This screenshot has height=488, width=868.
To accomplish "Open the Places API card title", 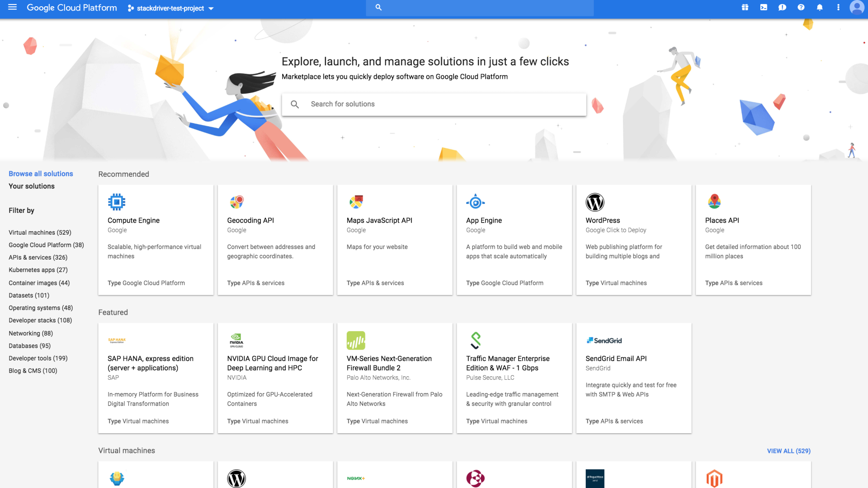I will click(722, 220).
